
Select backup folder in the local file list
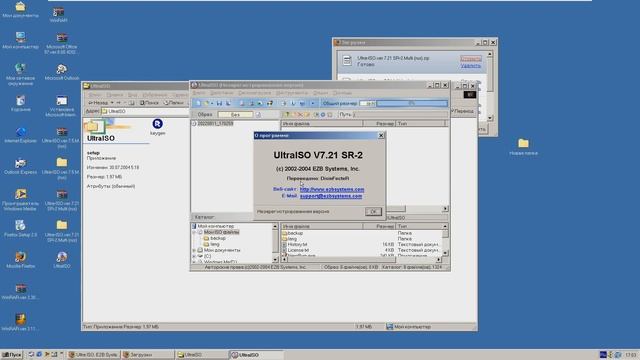(295, 233)
